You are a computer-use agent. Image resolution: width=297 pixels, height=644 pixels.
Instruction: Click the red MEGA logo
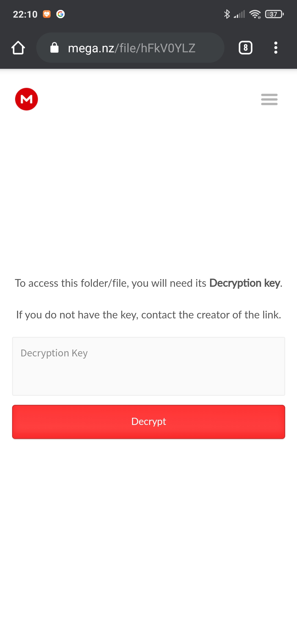pos(26,99)
